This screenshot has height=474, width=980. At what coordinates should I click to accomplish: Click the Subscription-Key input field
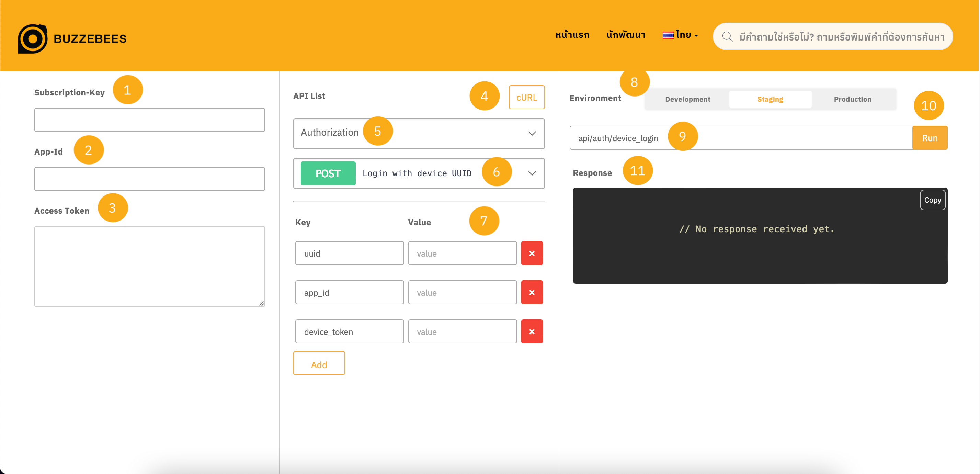click(149, 120)
